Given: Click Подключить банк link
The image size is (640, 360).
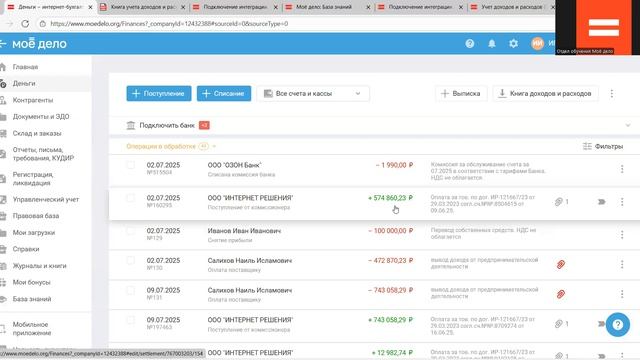Looking at the screenshot, I should click(x=167, y=125).
